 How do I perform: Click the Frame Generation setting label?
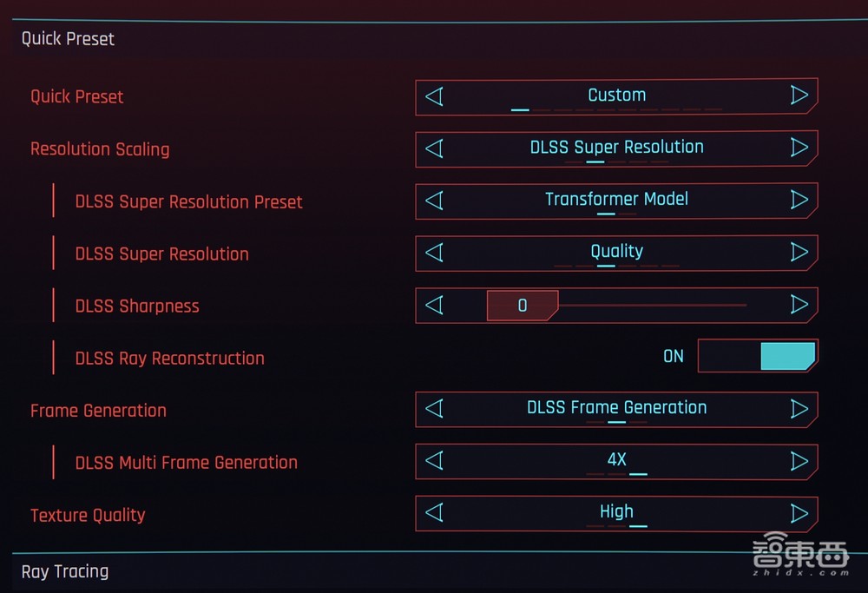pyautogui.click(x=98, y=411)
